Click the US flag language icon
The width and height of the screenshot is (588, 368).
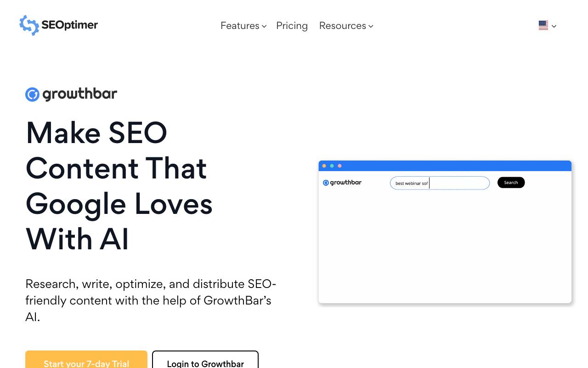(x=543, y=26)
